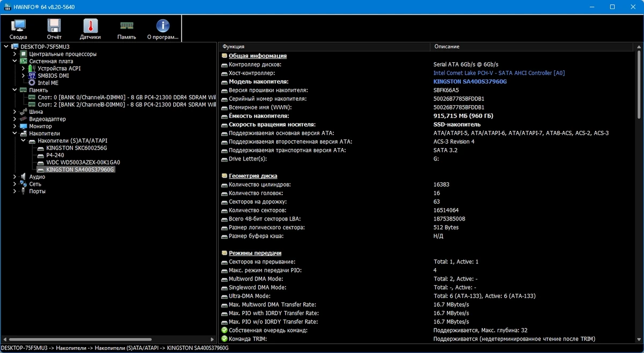Click the Память memory module icon
This screenshot has height=353, width=644.
click(127, 25)
